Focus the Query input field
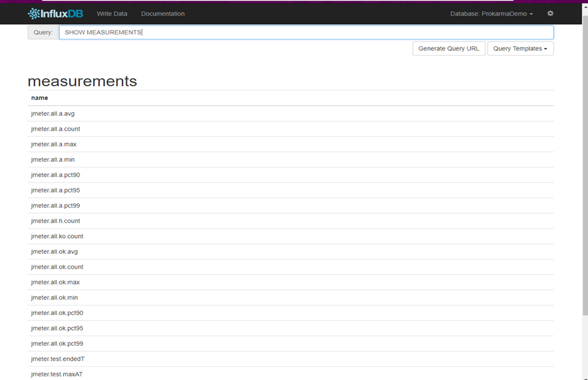 tap(306, 32)
